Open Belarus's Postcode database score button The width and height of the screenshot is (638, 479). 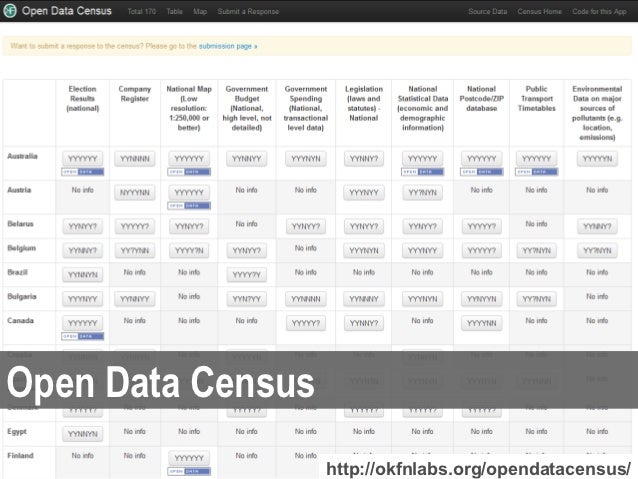482,226
